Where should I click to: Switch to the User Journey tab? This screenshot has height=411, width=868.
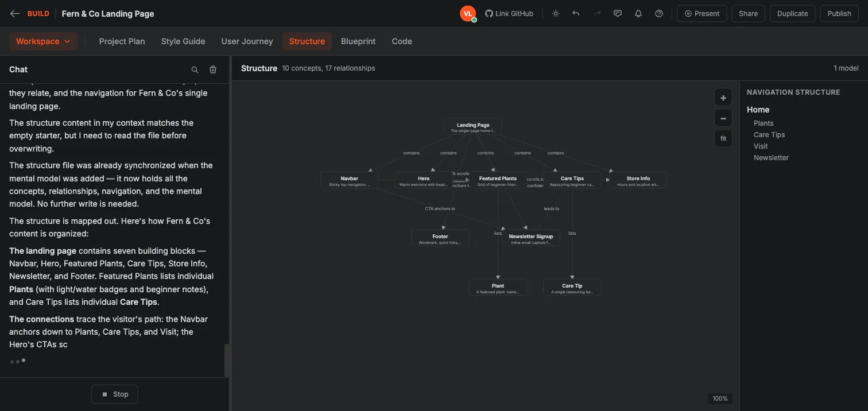pyautogui.click(x=247, y=41)
